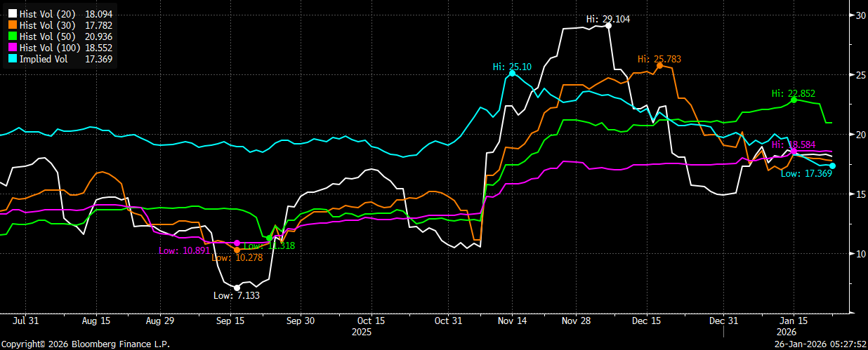Click the orange Hi: 25.783 peak marker
The width and height of the screenshot is (868, 350).
pos(659,65)
